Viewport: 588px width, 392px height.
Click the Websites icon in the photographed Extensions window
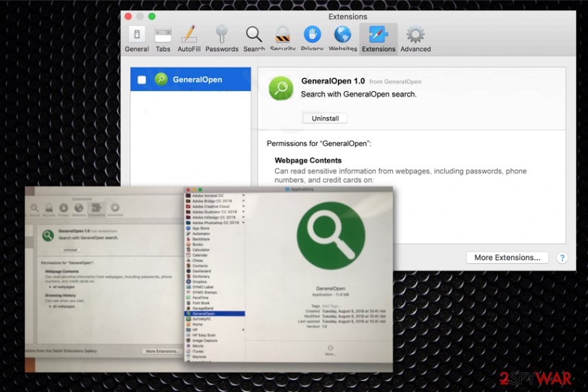point(79,210)
